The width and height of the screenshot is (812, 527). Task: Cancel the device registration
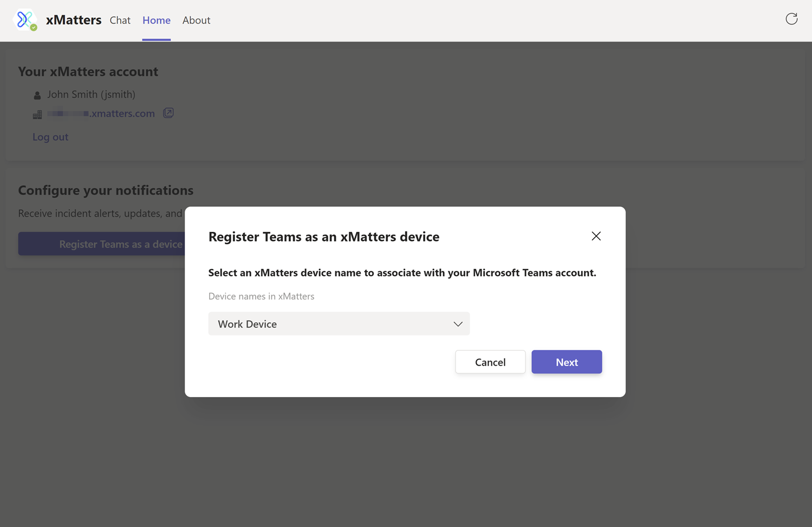click(x=490, y=362)
